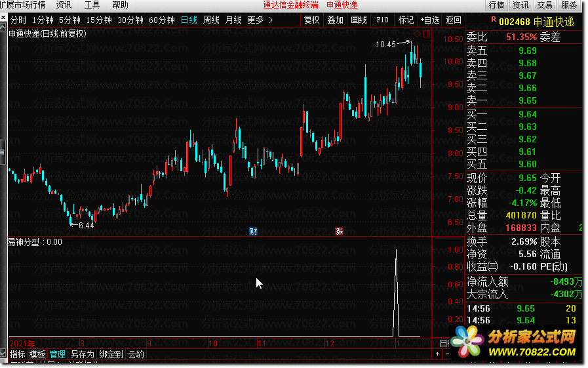This screenshot has height=368, width=588.
Task: Switch to the 分时 period view
Action: 18,20
